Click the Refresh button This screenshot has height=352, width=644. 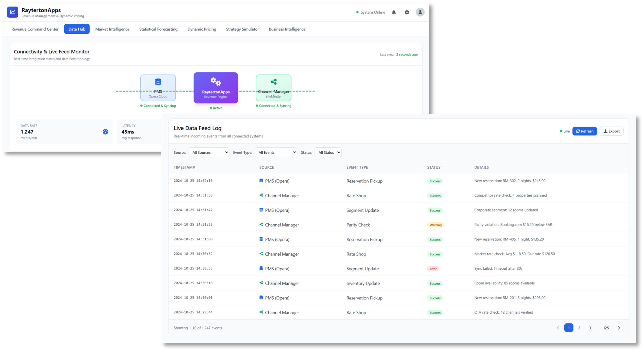585,131
